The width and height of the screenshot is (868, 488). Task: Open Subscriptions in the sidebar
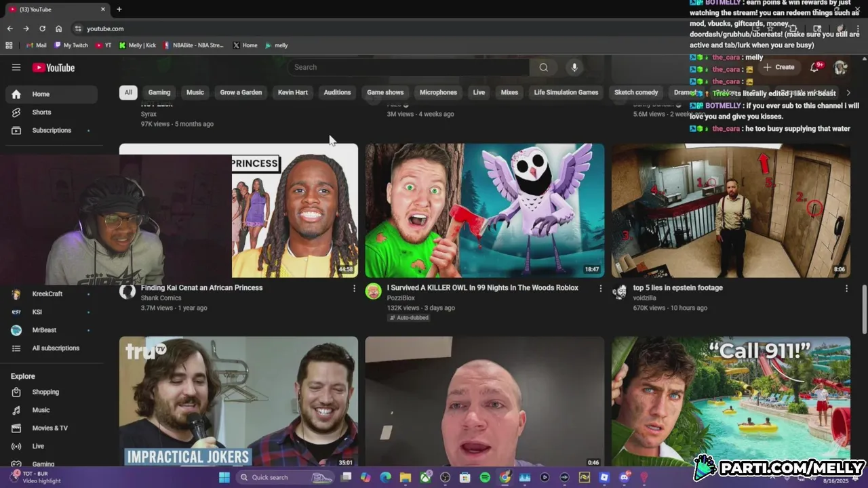coord(51,130)
